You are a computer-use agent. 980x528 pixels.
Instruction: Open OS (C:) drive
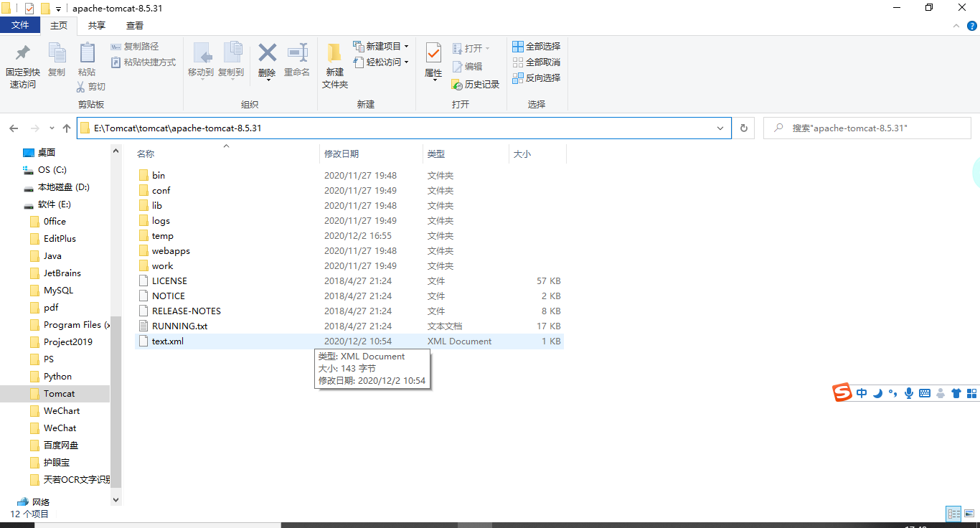tap(52, 170)
